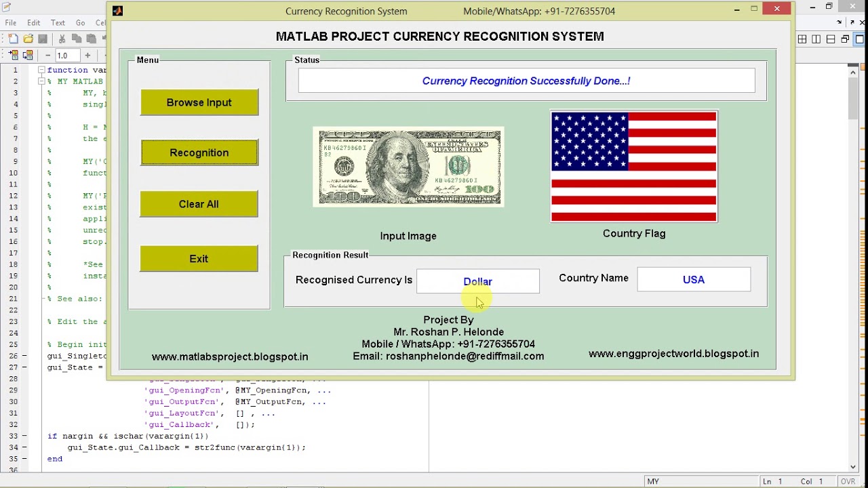Click the 'gui_Callback' string on line 32
Viewport: 868px width, 488px height.
[180, 425]
